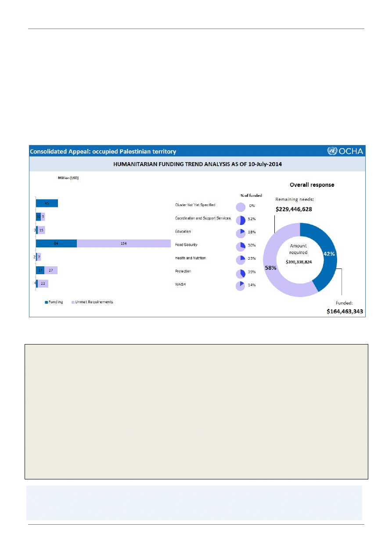
Task: Select the Coordination and Support Services pie icon
Action: tap(241, 221)
